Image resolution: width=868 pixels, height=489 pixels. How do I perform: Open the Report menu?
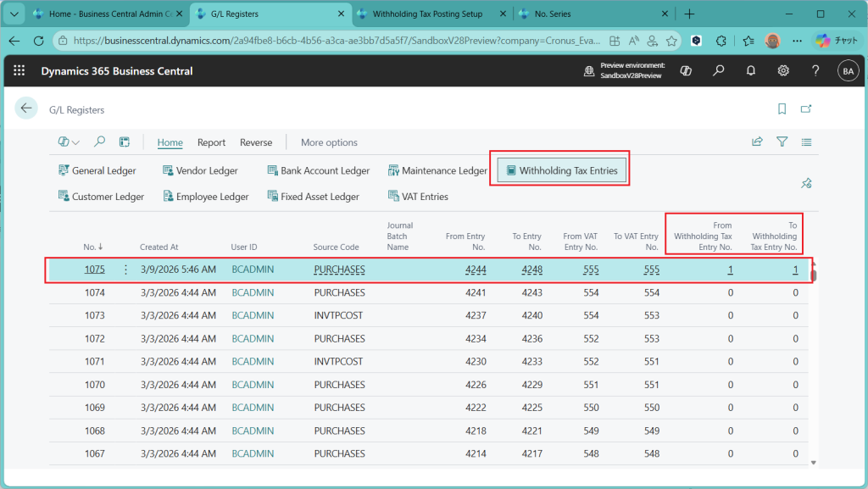pos(211,142)
